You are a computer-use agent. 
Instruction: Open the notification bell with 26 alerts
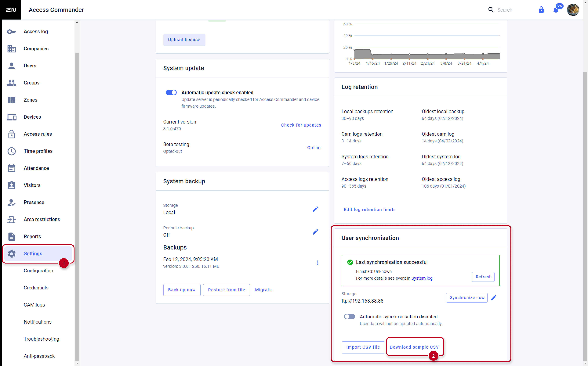pyautogui.click(x=555, y=10)
